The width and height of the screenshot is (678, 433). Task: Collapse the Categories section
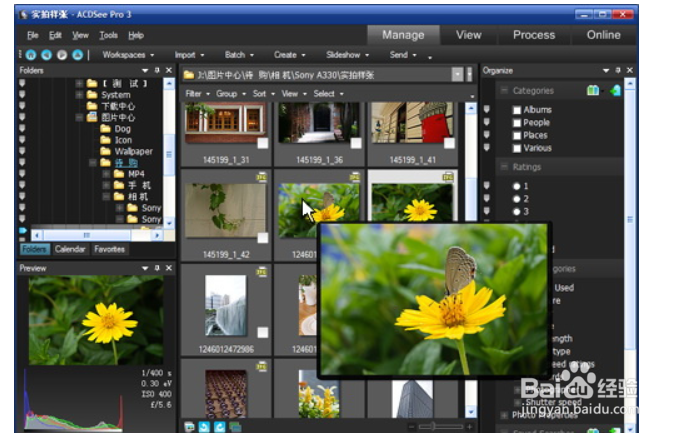click(x=504, y=90)
